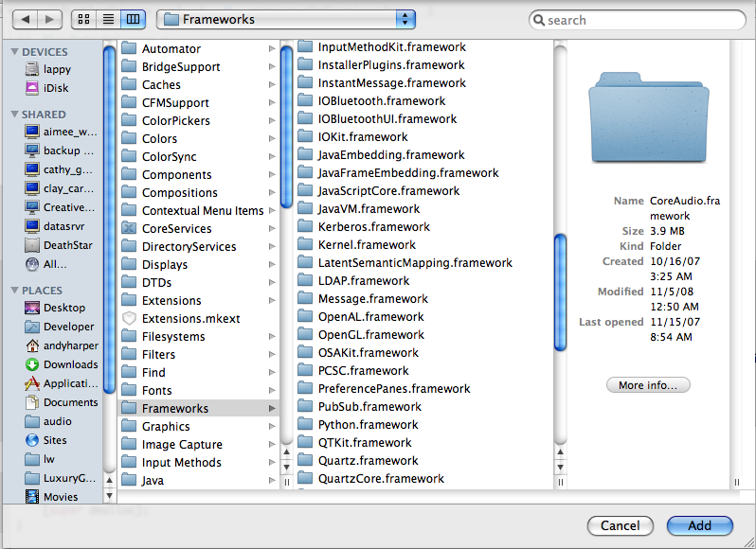756x549 pixels.
Task: Switch to list view
Action: point(109,19)
